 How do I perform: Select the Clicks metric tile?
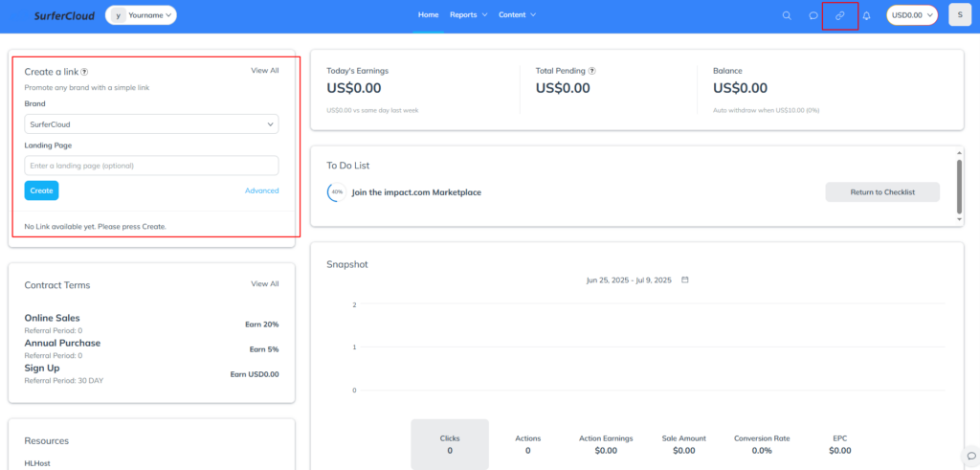coord(450,444)
